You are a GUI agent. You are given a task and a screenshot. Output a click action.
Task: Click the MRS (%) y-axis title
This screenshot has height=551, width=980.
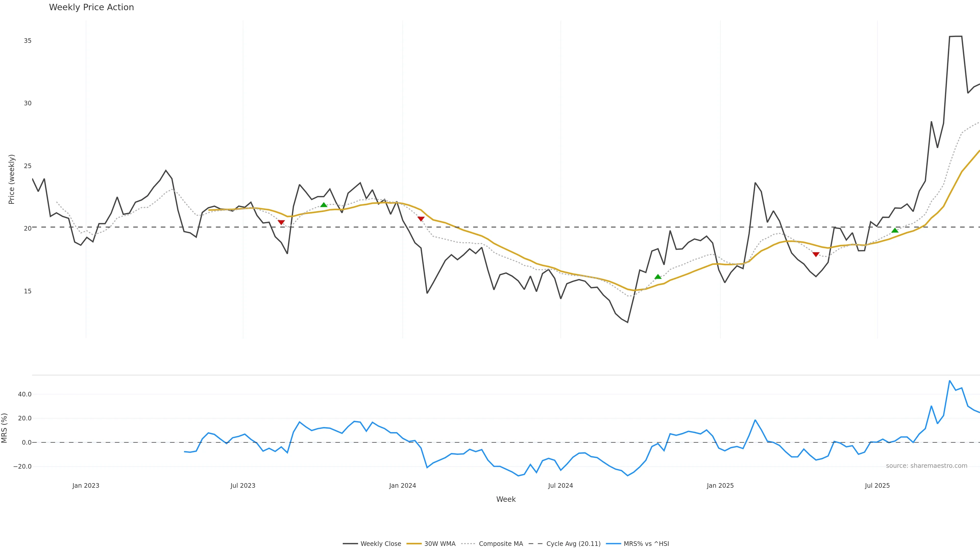pos(5,428)
